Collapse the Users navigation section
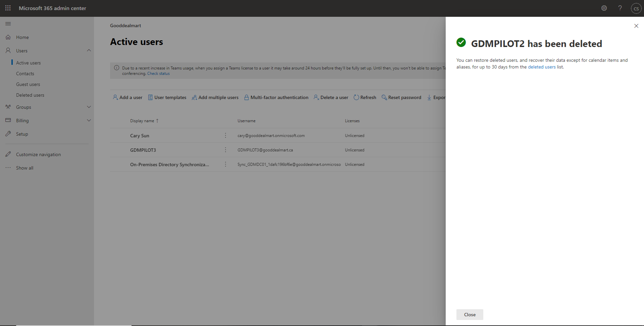The height and width of the screenshot is (326, 644). [x=89, y=50]
